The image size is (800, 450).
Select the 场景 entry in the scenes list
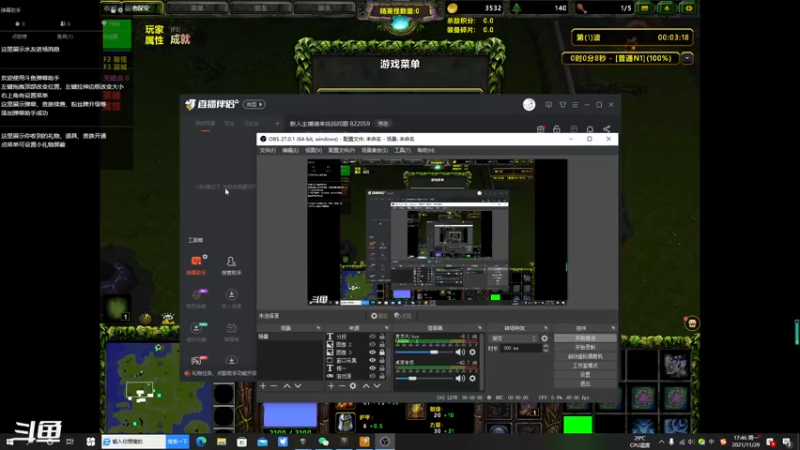click(290, 337)
